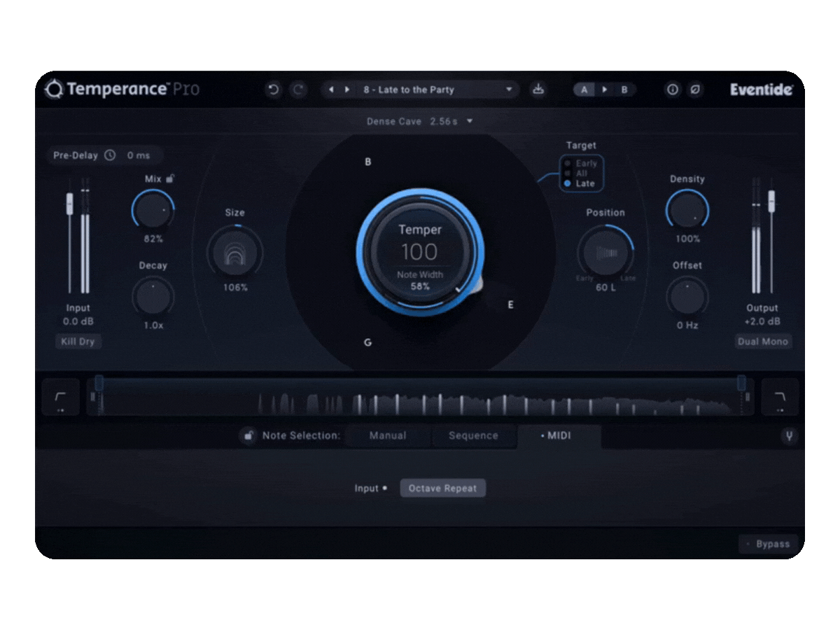Click the redo arrow icon
840x630 pixels.
tap(298, 90)
